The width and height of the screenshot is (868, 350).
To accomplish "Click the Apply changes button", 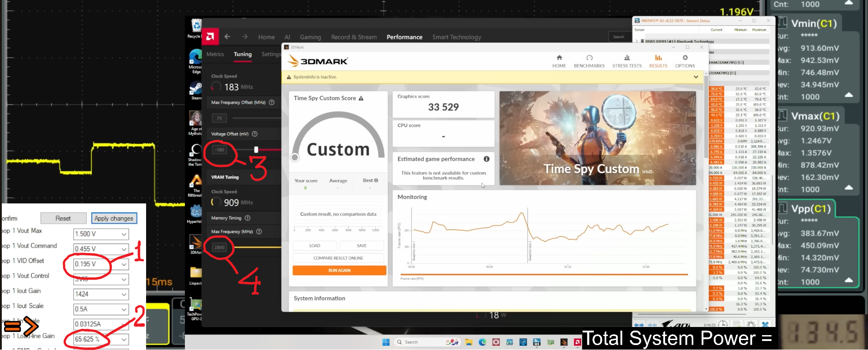I will (x=114, y=218).
